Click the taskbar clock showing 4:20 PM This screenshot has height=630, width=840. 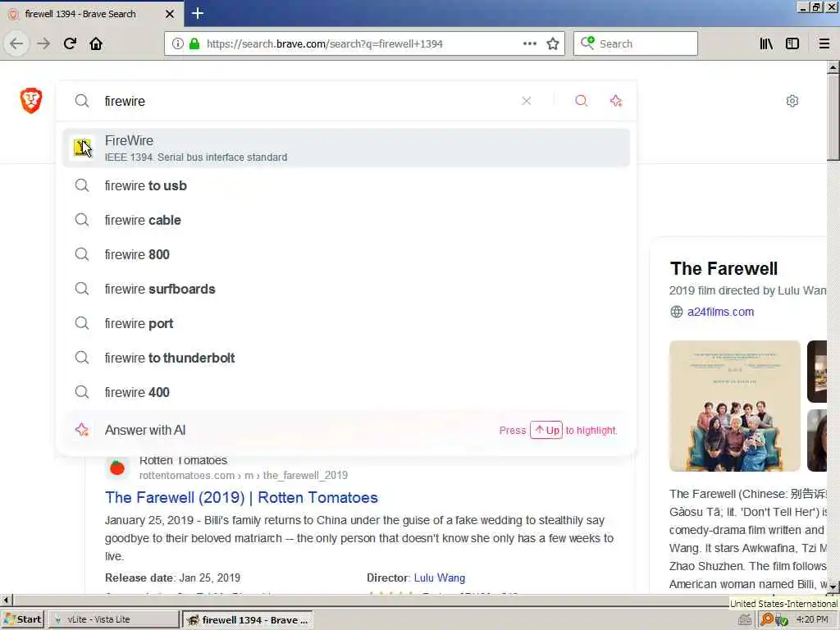[x=812, y=620]
